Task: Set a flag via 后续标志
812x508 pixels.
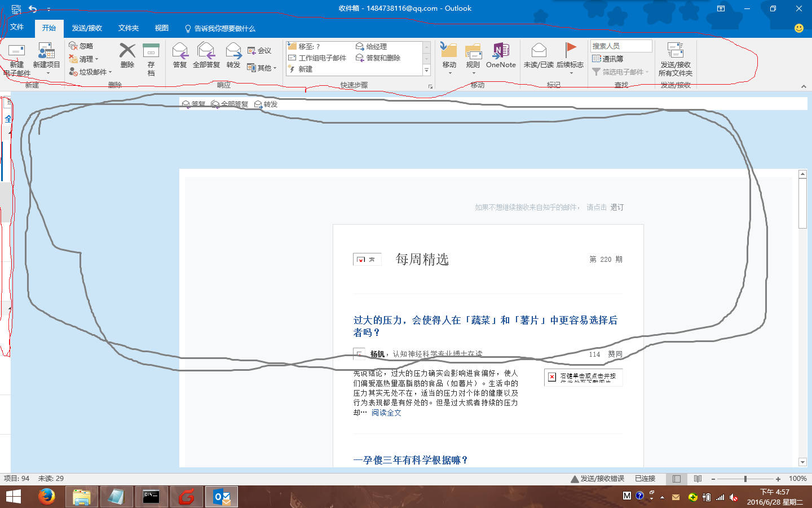Action: tap(571, 56)
